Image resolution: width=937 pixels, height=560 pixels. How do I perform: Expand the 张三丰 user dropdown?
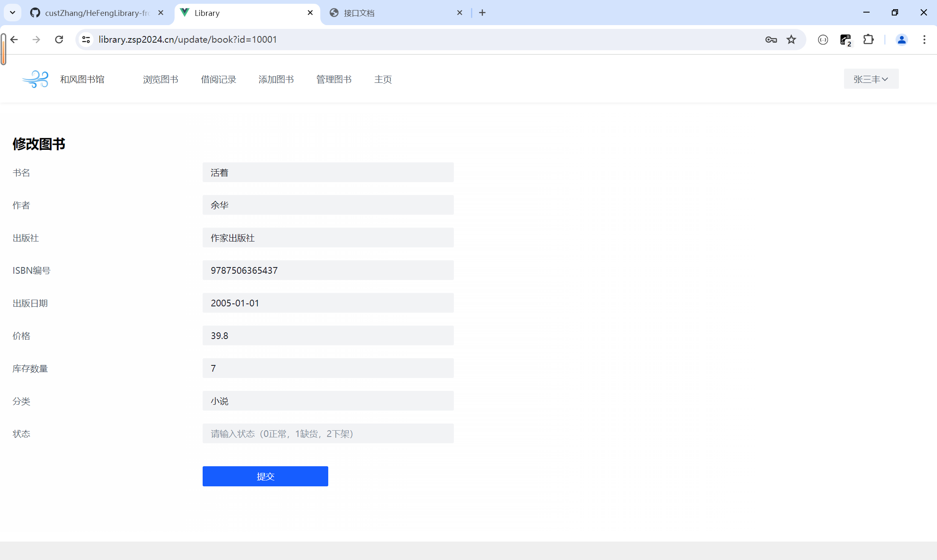click(871, 79)
